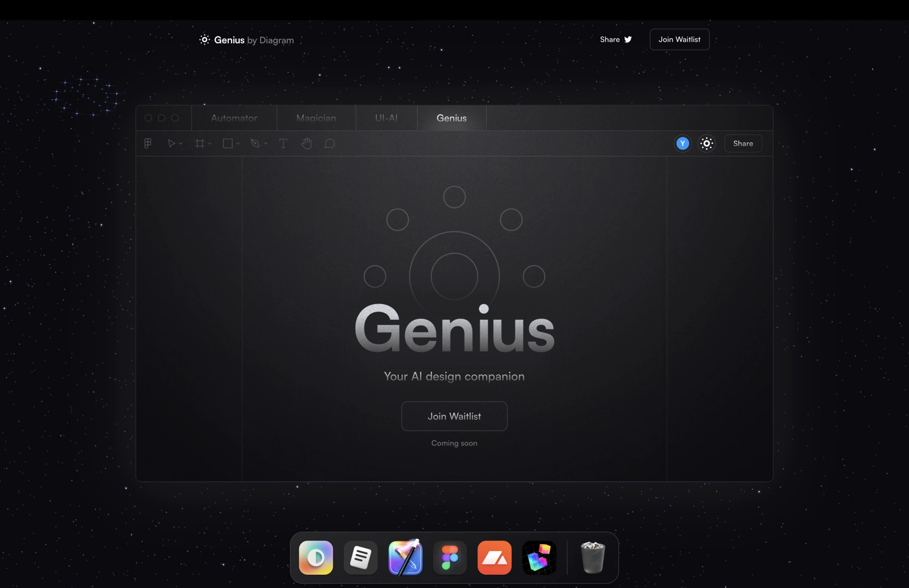Click the blue Y user avatar

(x=682, y=143)
